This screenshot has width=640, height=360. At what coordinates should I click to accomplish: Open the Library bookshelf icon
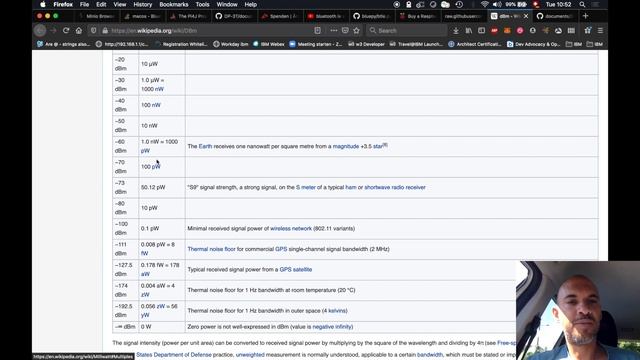click(469, 31)
